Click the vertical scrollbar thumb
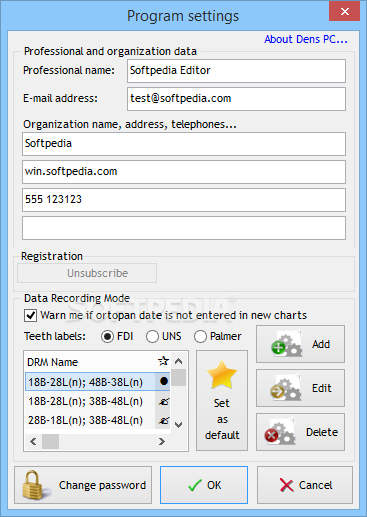The height and width of the screenshot is (517, 367). 179,377
